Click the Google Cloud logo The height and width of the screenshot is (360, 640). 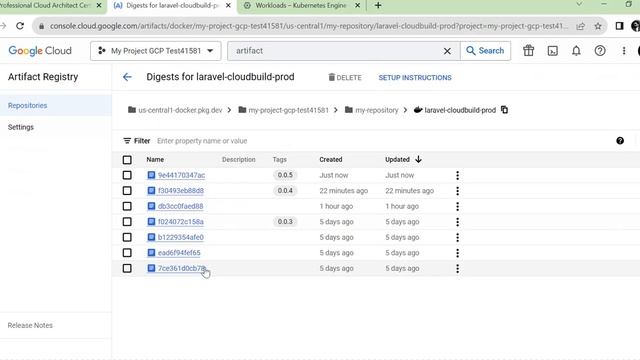point(40,51)
